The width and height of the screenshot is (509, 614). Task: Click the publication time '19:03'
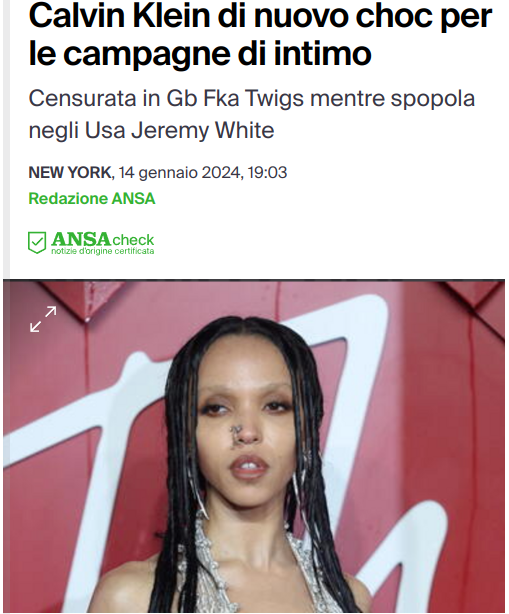(267, 172)
